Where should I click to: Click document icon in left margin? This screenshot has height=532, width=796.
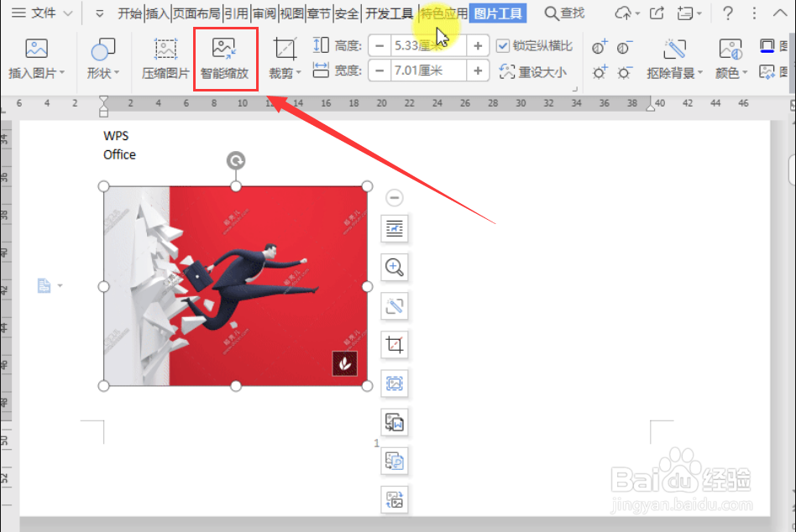click(x=45, y=285)
